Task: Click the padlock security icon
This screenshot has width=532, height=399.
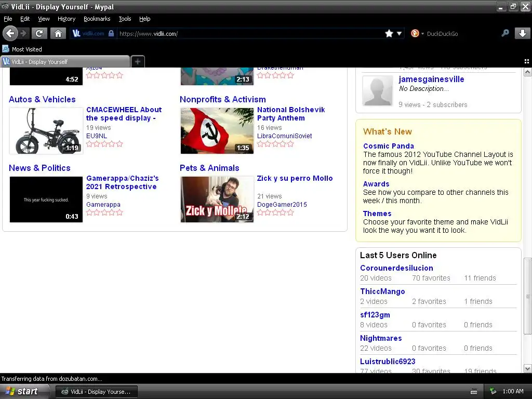Action: (111, 33)
